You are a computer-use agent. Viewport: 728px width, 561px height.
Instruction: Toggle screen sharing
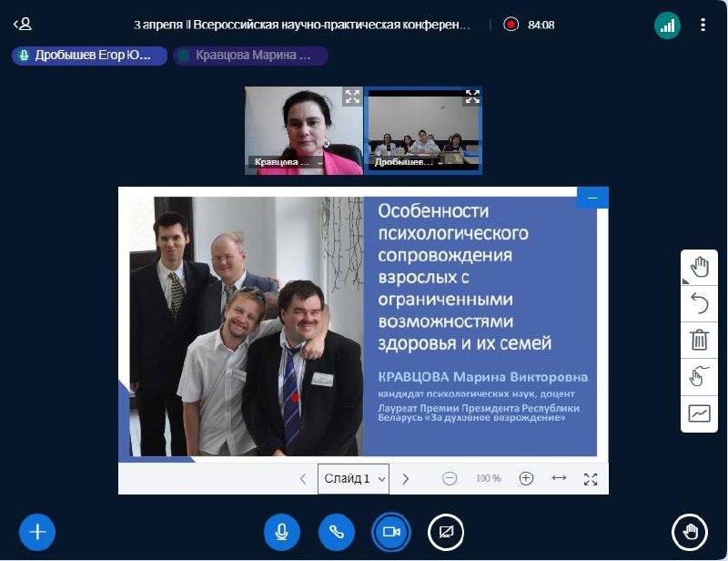(x=446, y=532)
